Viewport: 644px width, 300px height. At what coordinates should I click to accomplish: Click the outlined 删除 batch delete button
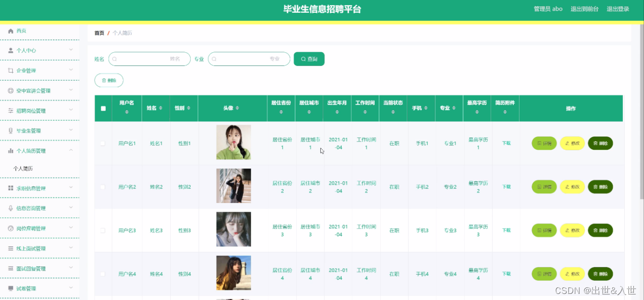[109, 80]
